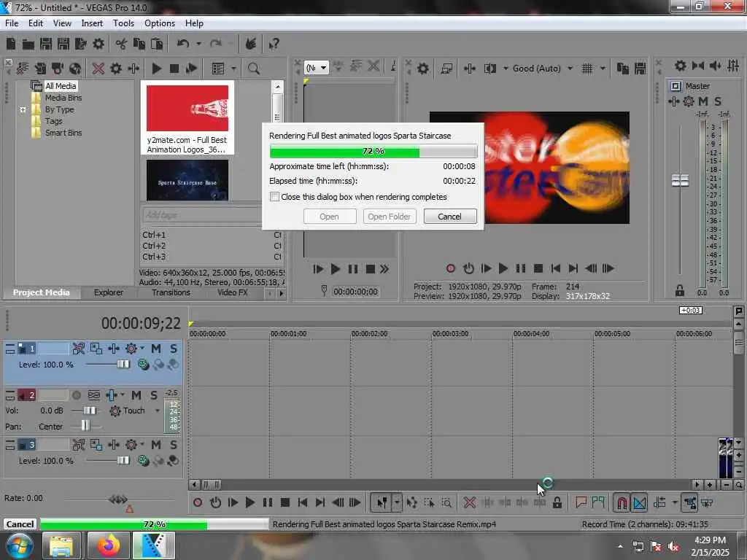This screenshot has height=560, width=747.
Task: Open the Insert menu
Action: 92,23
